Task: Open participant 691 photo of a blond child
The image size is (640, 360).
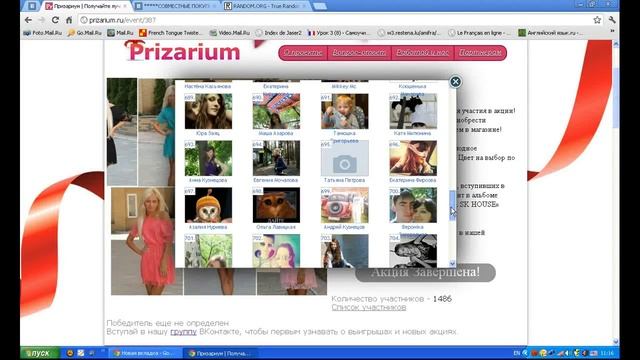Action: 344,111
